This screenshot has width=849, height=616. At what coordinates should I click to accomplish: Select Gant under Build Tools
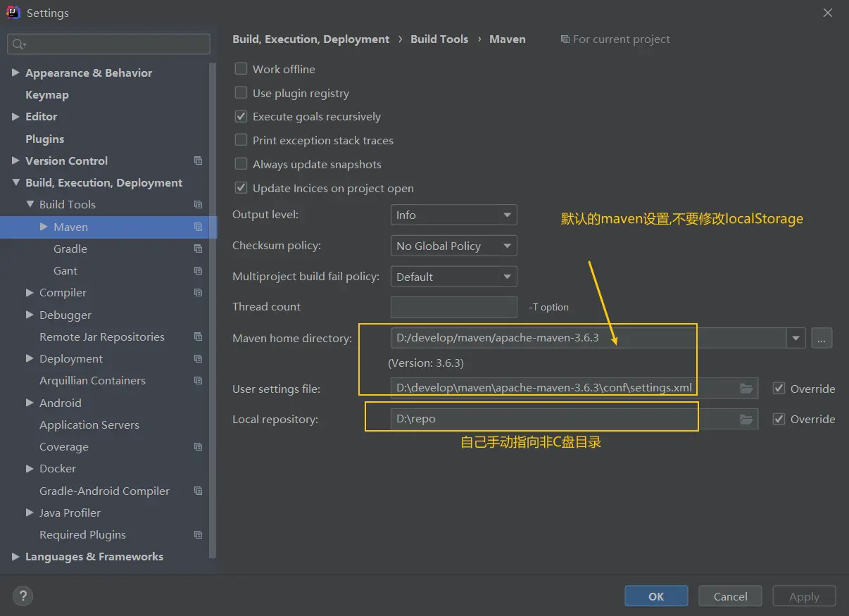(x=65, y=270)
